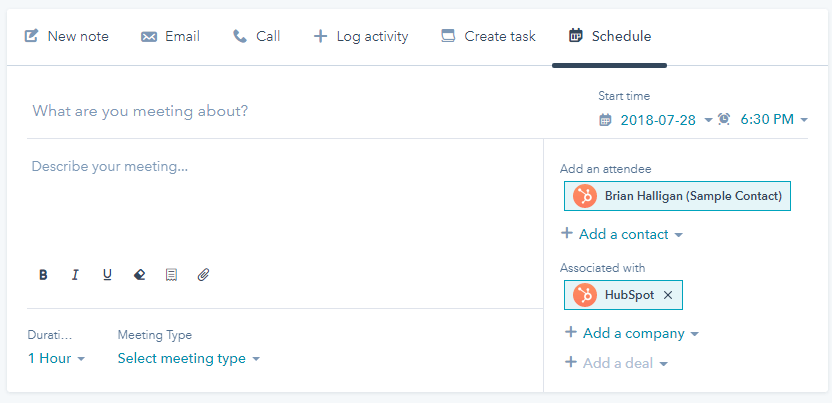This screenshot has height=403, width=832.
Task: Toggle underline formatting
Action: point(107,275)
